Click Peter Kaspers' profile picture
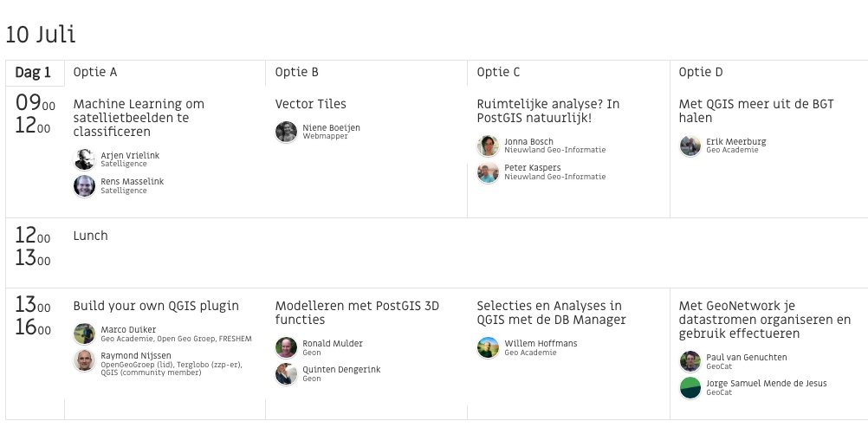 (488, 172)
